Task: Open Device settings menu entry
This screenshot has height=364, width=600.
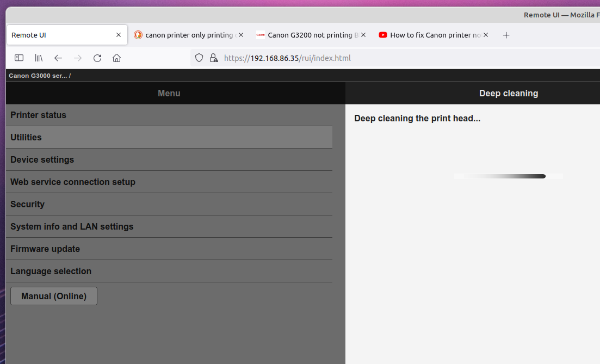Action: 42,159
